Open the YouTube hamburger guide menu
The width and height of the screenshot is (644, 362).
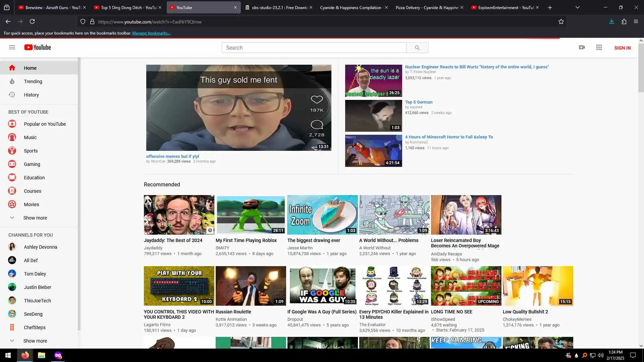[x=12, y=47]
